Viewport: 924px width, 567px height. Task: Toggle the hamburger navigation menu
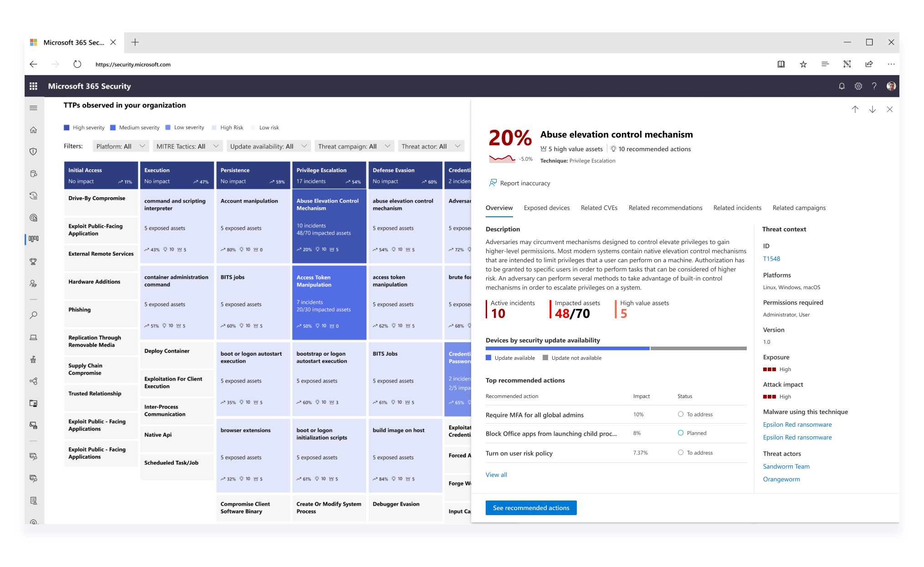tap(33, 108)
